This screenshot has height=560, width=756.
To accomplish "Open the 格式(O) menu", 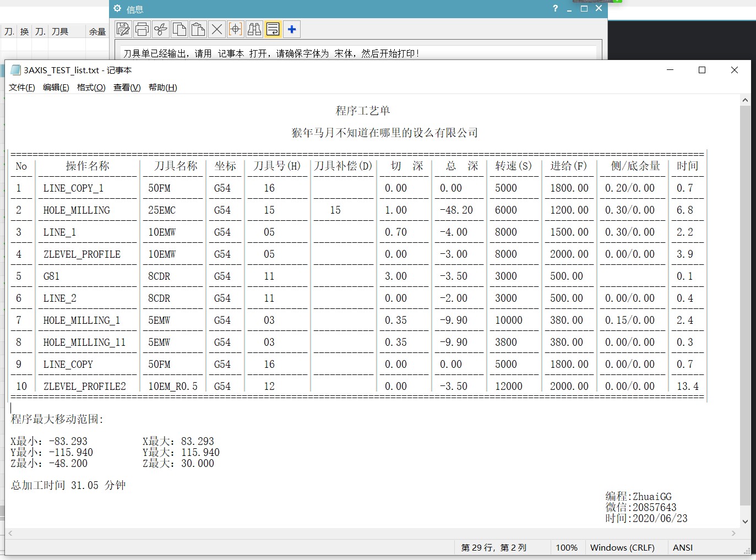I will (x=91, y=88).
